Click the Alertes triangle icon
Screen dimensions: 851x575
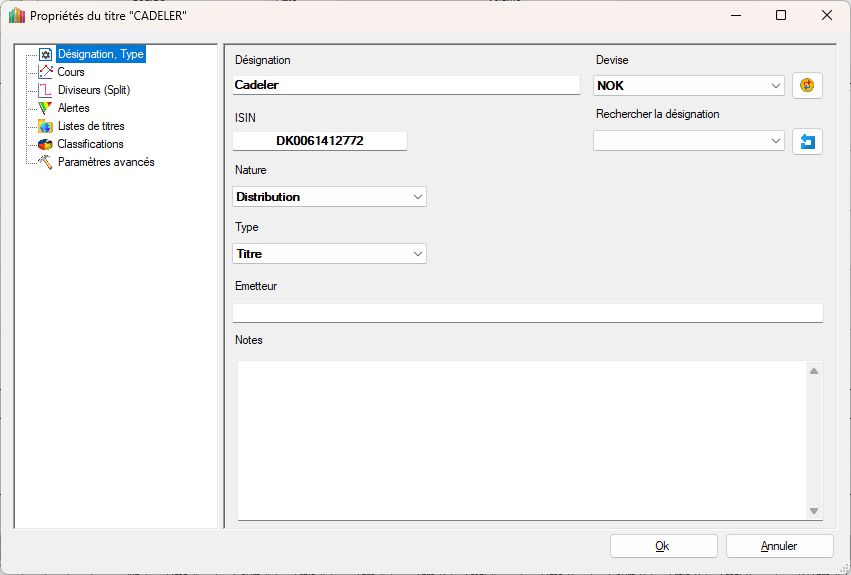(45, 108)
